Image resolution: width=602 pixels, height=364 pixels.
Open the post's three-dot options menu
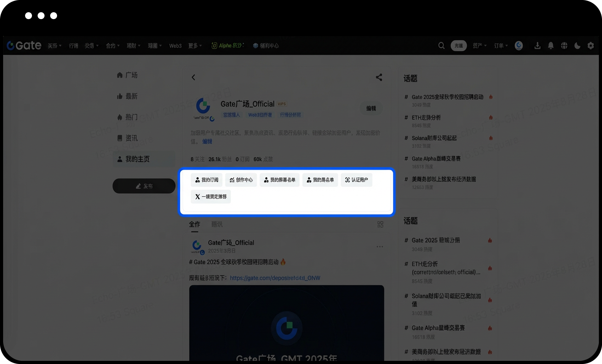pyautogui.click(x=380, y=247)
